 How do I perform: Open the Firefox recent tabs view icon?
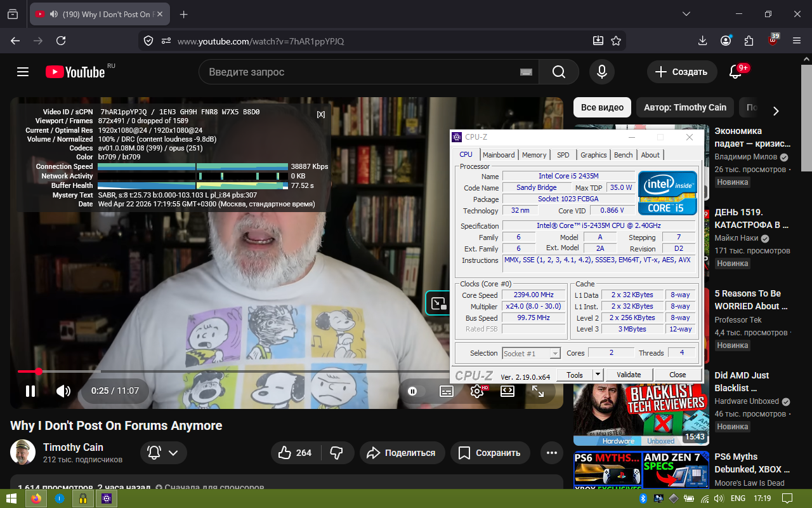(x=13, y=14)
